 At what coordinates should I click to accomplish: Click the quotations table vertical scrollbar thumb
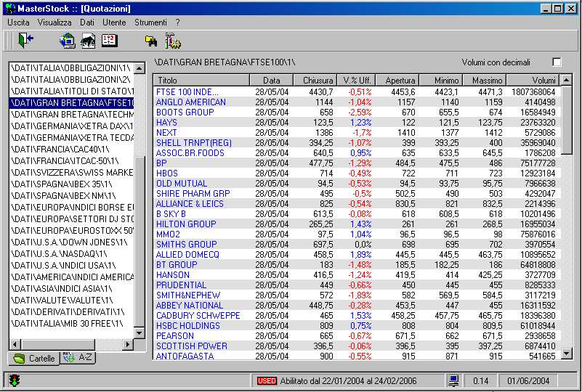[567, 120]
